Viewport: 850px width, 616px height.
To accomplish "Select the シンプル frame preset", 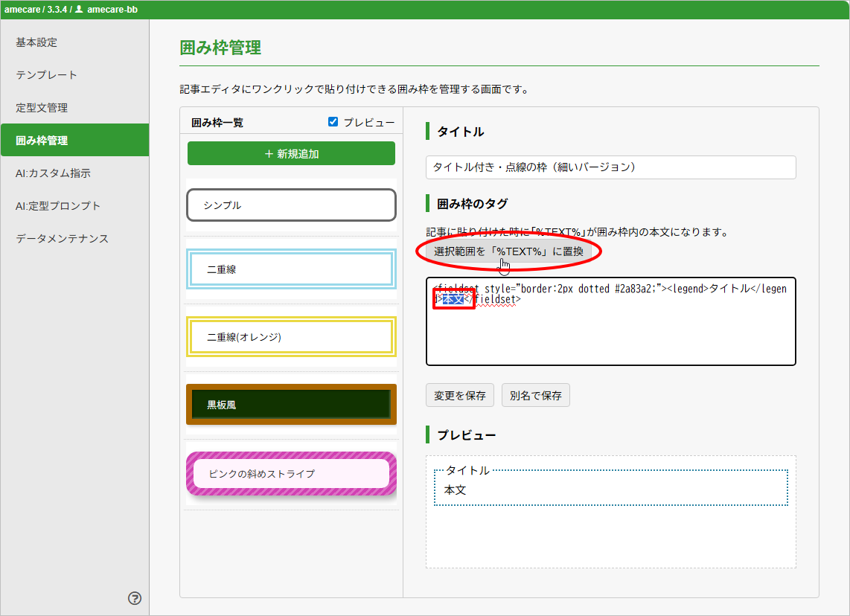I will pos(291,205).
